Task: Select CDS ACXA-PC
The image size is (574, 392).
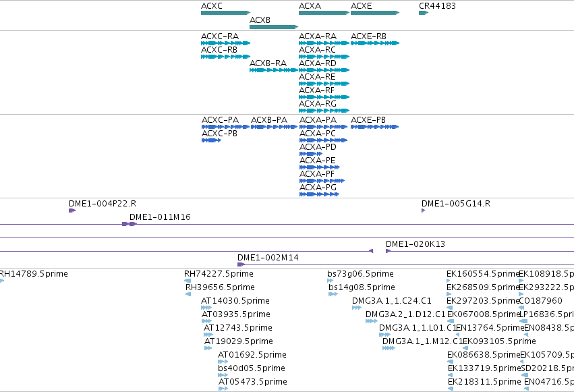Action: click(x=323, y=140)
